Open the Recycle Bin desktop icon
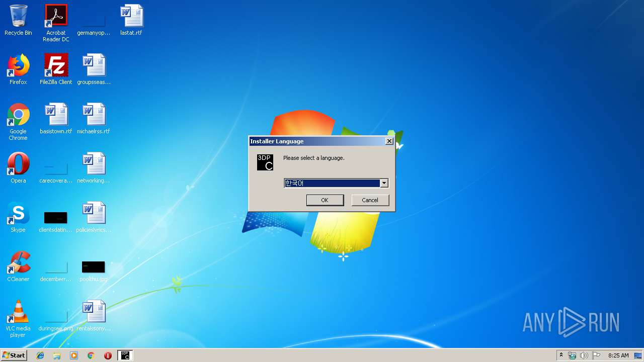The image size is (644, 362). 18,21
